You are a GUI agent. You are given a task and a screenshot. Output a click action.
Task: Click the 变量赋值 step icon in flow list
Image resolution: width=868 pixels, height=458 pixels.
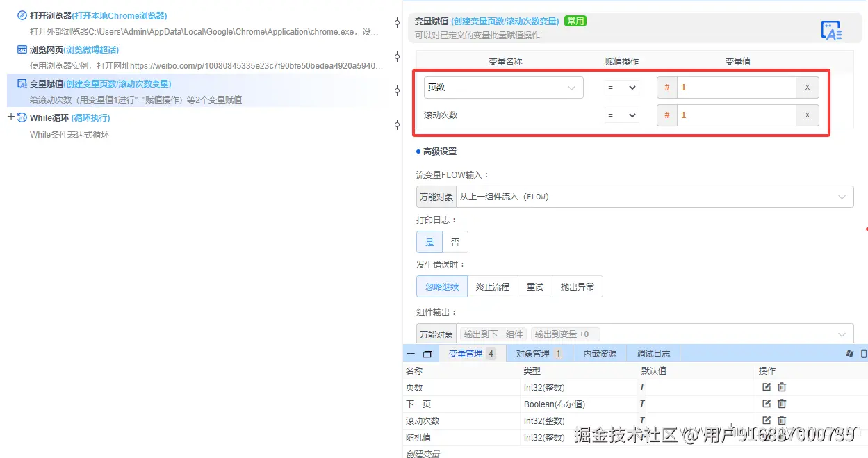coord(22,83)
